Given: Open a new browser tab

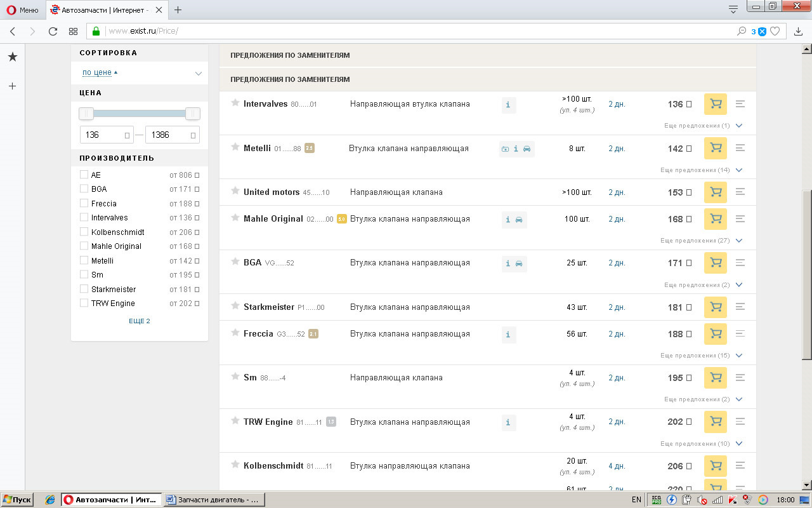Looking at the screenshot, I should pos(178,10).
